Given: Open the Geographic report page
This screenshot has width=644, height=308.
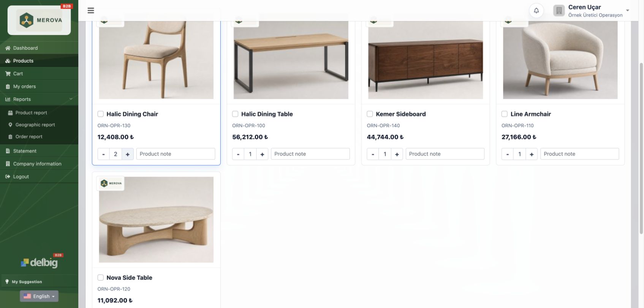Looking at the screenshot, I should [35, 125].
